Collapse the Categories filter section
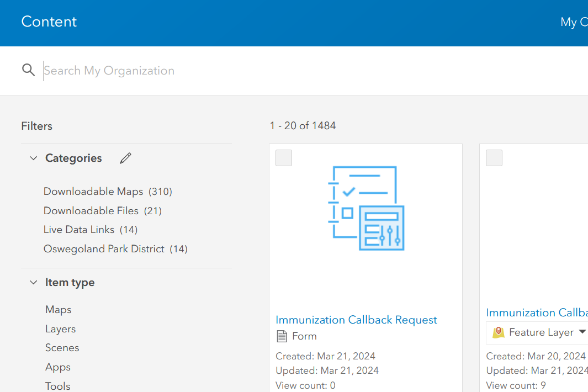This screenshot has height=392, width=588. (x=33, y=158)
